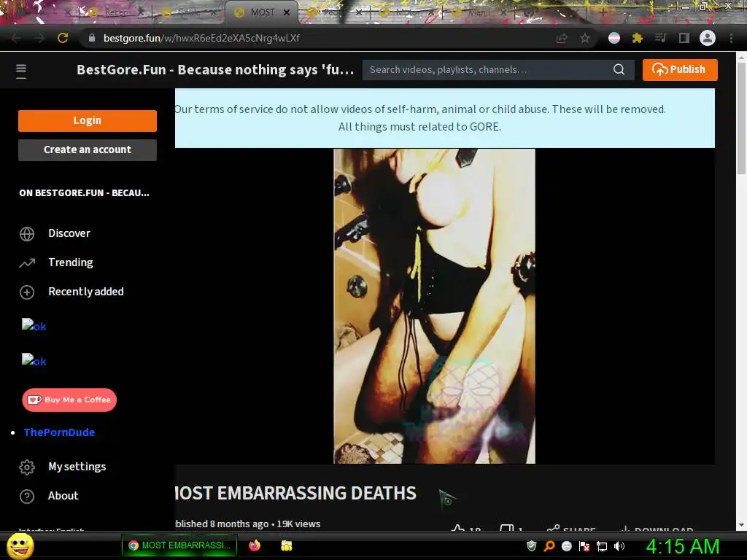Click the About question mark icon
The height and width of the screenshot is (560, 747).
27,496
